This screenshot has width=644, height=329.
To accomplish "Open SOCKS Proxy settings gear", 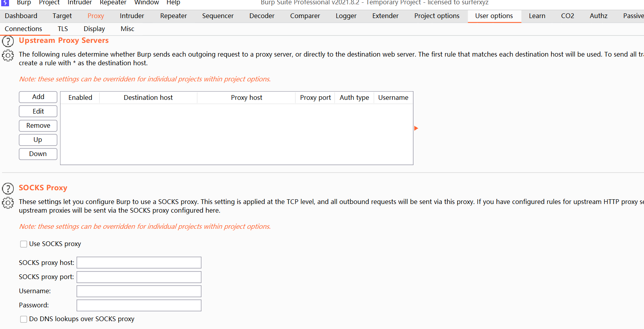I will pyautogui.click(x=8, y=203).
